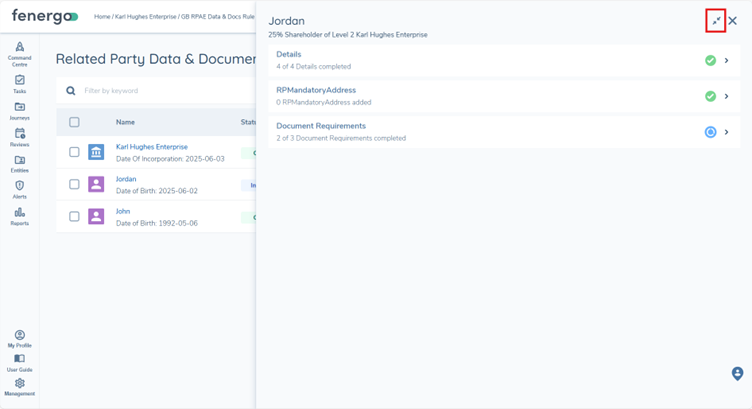Image resolution: width=752 pixels, height=409 pixels.
Task: Open the Details section
Action: 504,60
